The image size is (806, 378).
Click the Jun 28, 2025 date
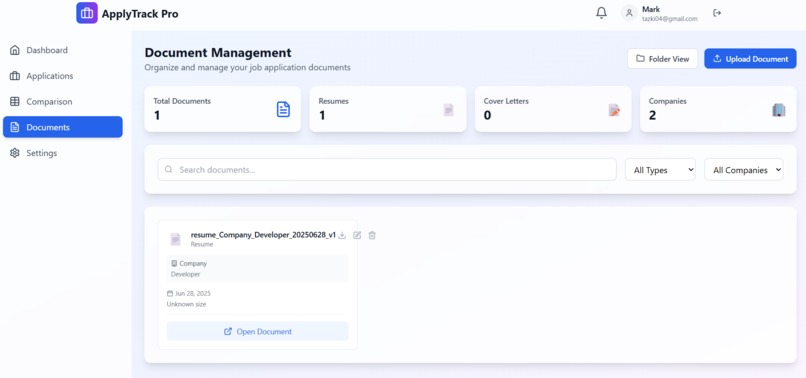(193, 294)
